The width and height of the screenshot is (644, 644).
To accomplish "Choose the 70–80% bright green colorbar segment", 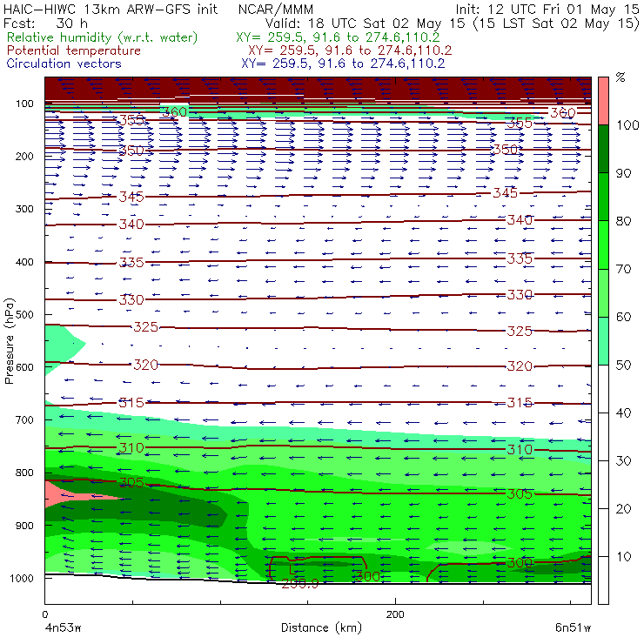I will (x=603, y=245).
